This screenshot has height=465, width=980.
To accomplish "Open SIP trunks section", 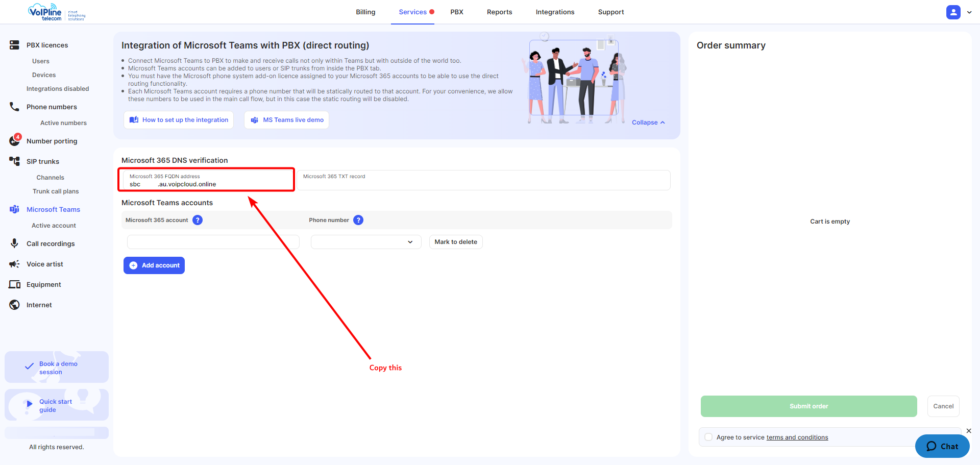I will (x=43, y=161).
